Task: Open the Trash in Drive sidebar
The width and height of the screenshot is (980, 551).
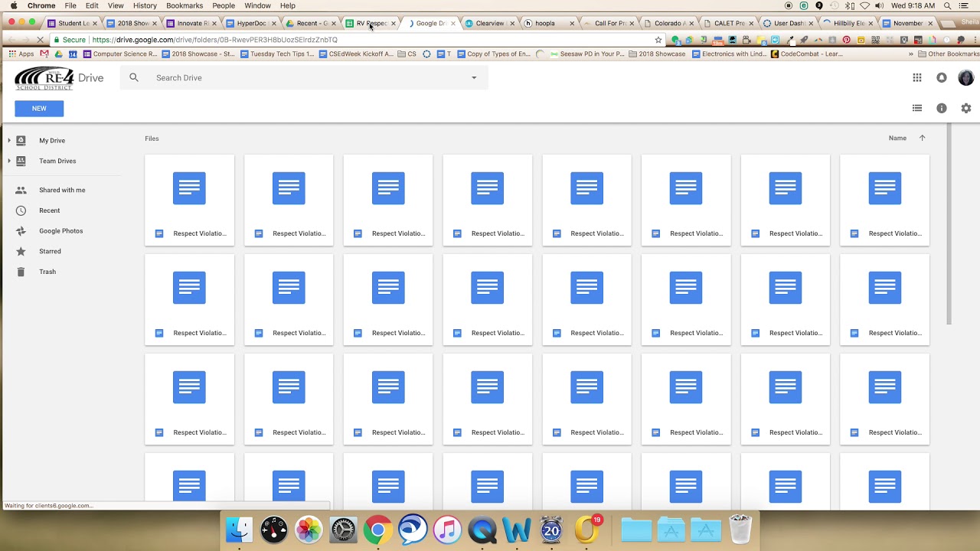Action: 47,272
